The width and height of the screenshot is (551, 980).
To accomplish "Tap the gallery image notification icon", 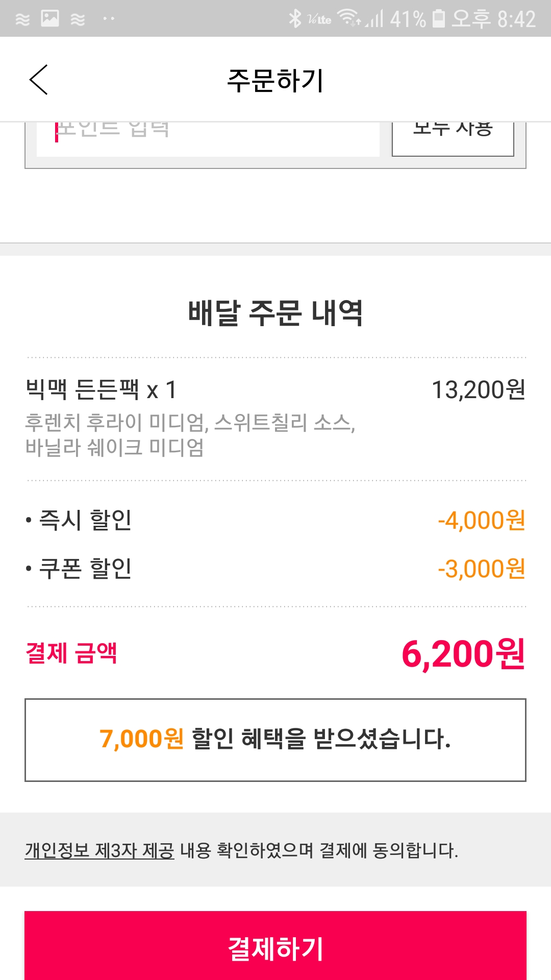I will tap(50, 18).
